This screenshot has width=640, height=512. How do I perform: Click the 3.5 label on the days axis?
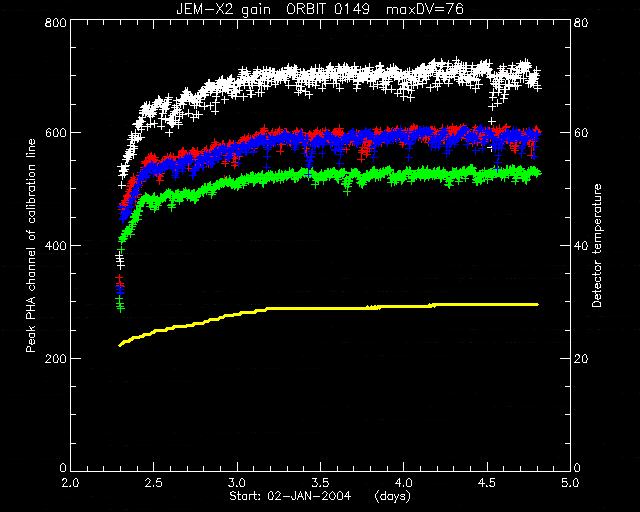(320, 483)
